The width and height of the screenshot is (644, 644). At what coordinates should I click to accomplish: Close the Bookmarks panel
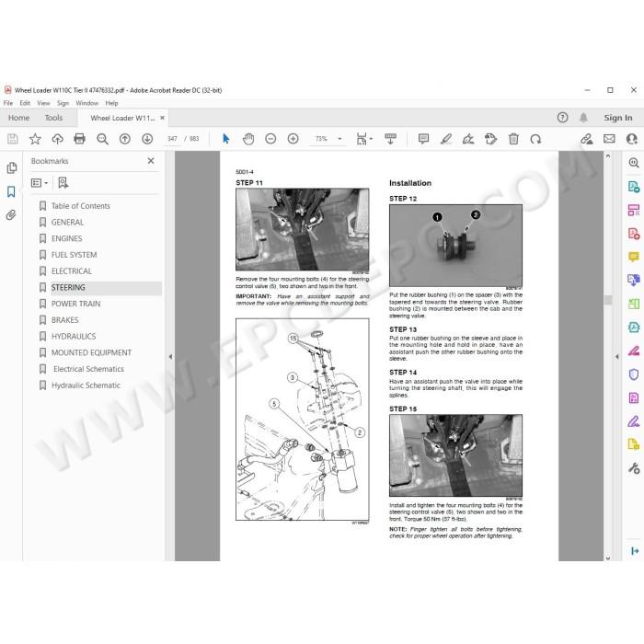pyautogui.click(x=151, y=161)
